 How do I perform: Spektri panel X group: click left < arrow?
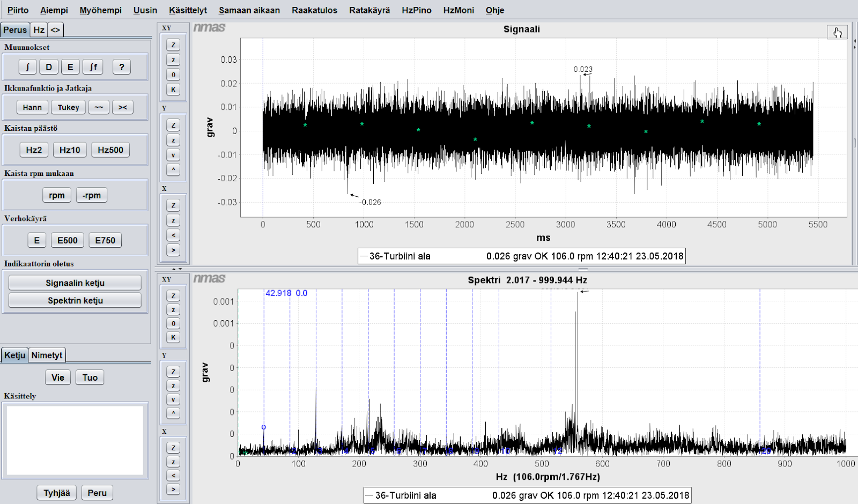click(173, 475)
